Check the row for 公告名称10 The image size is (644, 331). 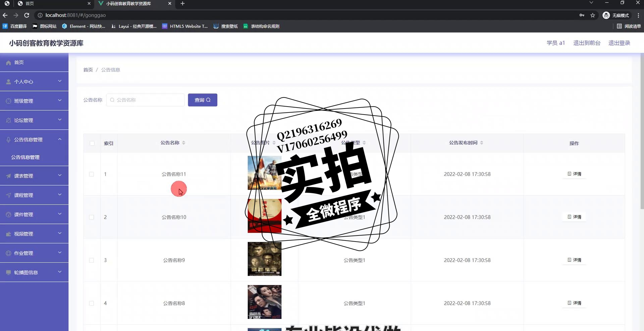click(92, 217)
